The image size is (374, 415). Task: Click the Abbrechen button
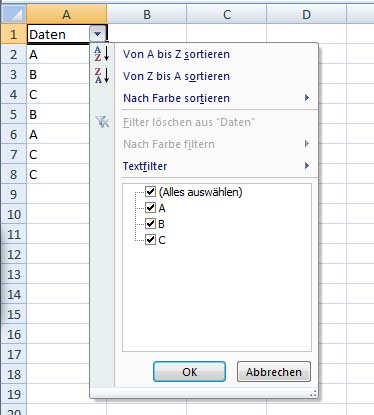point(274,372)
